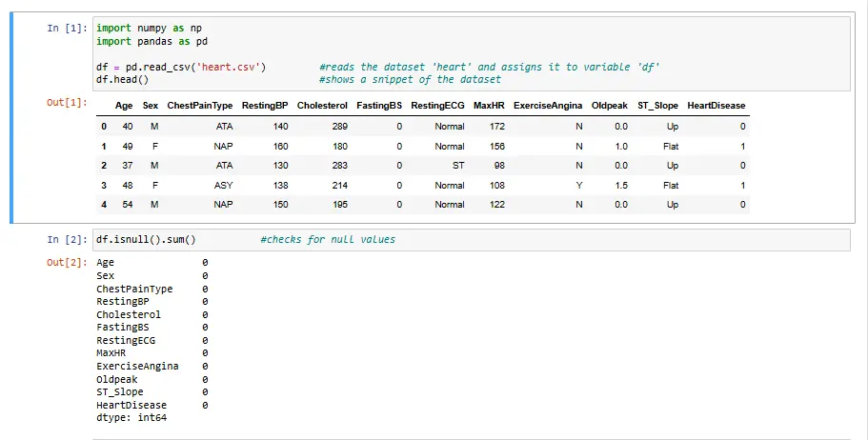Click the MaxHR value 172
868x440 pixels.
click(497, 127)
